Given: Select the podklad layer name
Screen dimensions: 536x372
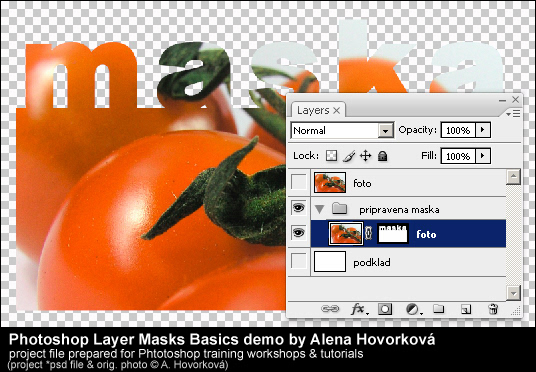Looking at the screenshot, I should [372, 263].
